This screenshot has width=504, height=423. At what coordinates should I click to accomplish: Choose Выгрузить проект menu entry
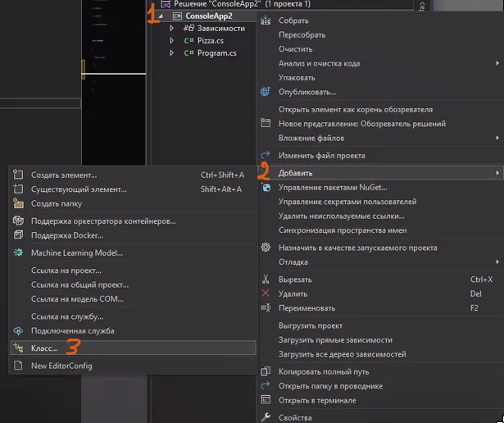(x=311, y=325)
